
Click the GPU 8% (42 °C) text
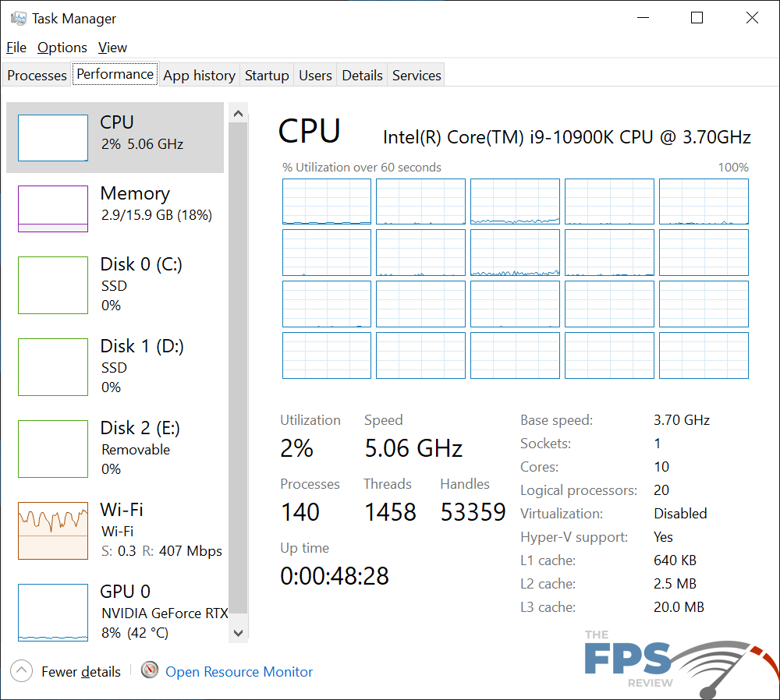click(135, 633)
